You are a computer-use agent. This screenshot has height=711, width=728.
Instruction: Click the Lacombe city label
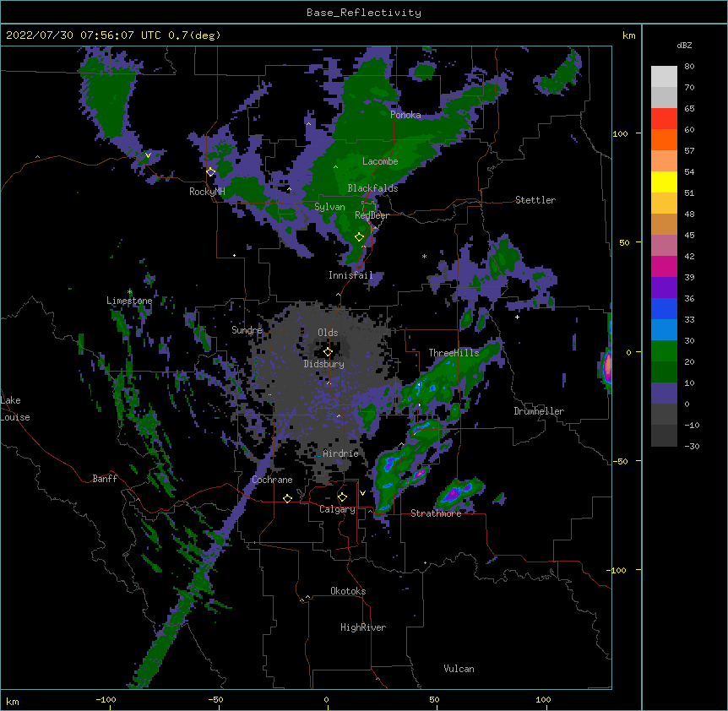(x=380, y=161)
